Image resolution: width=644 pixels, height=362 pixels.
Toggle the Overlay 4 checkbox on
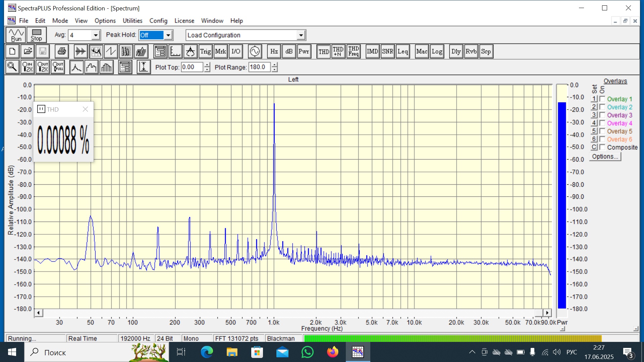point(602,123)
